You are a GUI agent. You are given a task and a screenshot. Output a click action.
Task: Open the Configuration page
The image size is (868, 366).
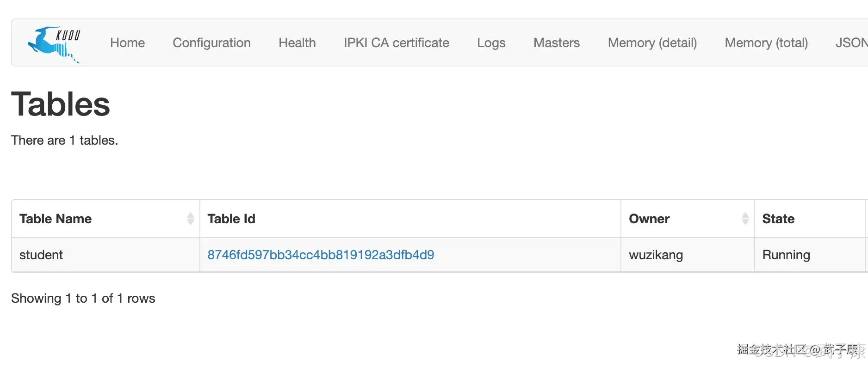[x=211, y=43]
